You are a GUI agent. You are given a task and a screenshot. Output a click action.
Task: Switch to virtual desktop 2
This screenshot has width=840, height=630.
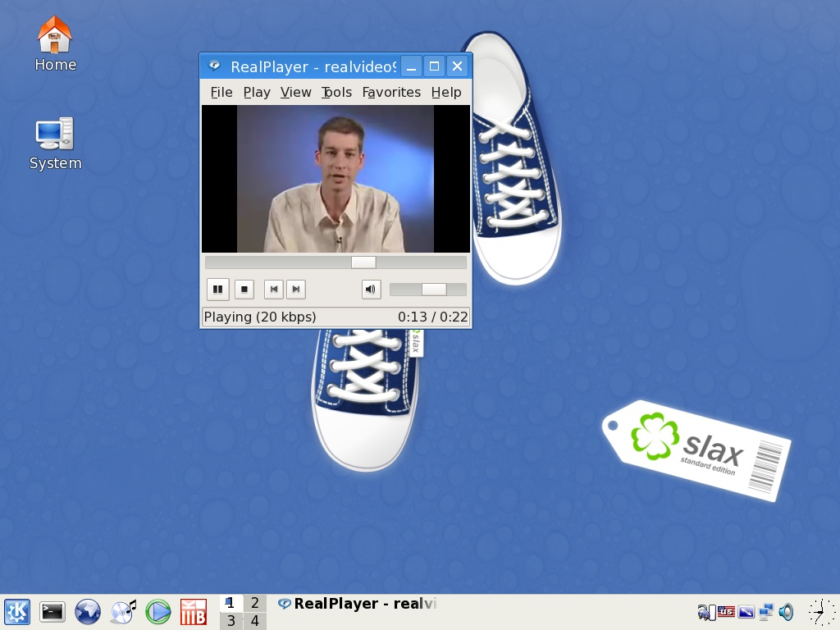click(x=255, y=603)
